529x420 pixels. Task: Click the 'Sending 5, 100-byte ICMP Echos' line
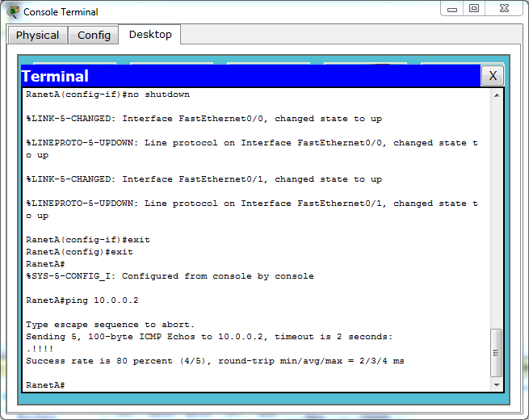(209, 337)
